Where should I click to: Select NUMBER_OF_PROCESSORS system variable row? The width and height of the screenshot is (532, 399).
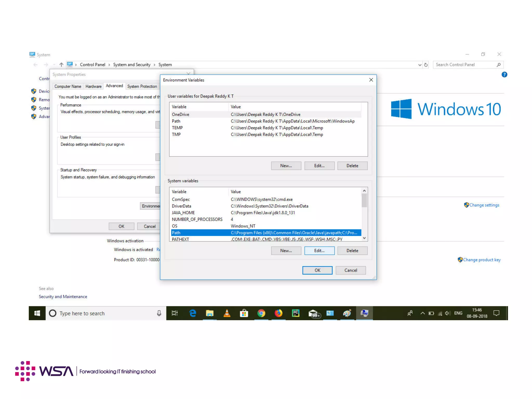[x=266, y=219]
